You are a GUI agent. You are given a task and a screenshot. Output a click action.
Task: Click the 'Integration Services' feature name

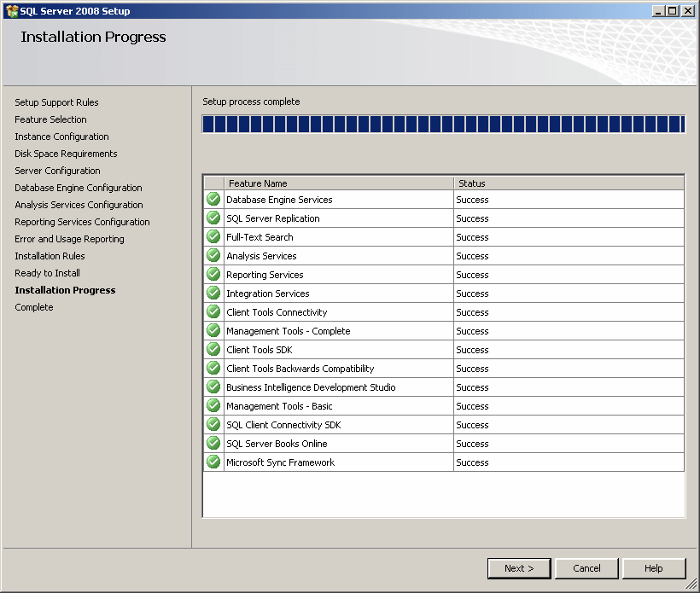click(x=268, y=294)
